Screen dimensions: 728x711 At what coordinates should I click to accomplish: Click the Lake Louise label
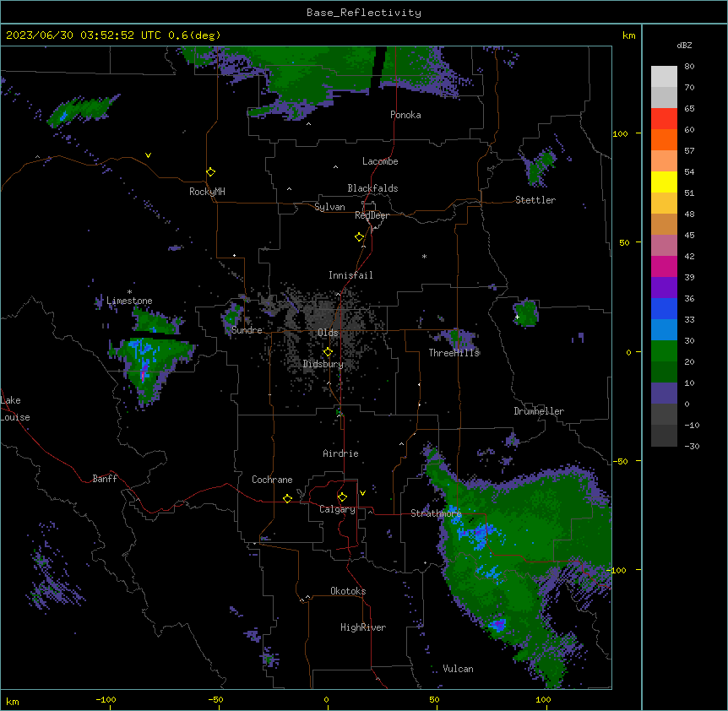point(15,409)
